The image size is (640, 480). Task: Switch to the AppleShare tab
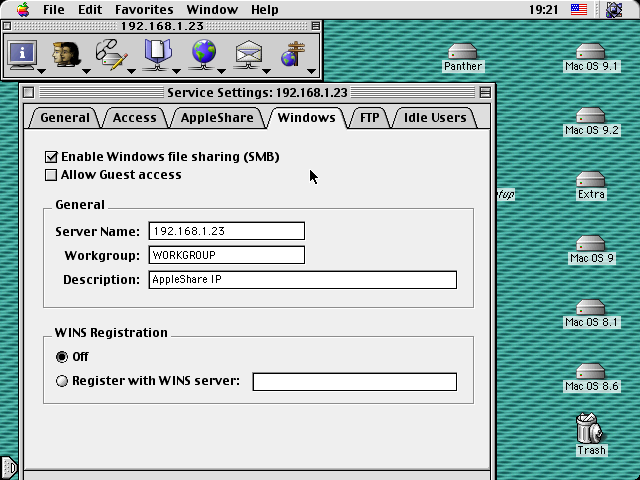[217, 118]
